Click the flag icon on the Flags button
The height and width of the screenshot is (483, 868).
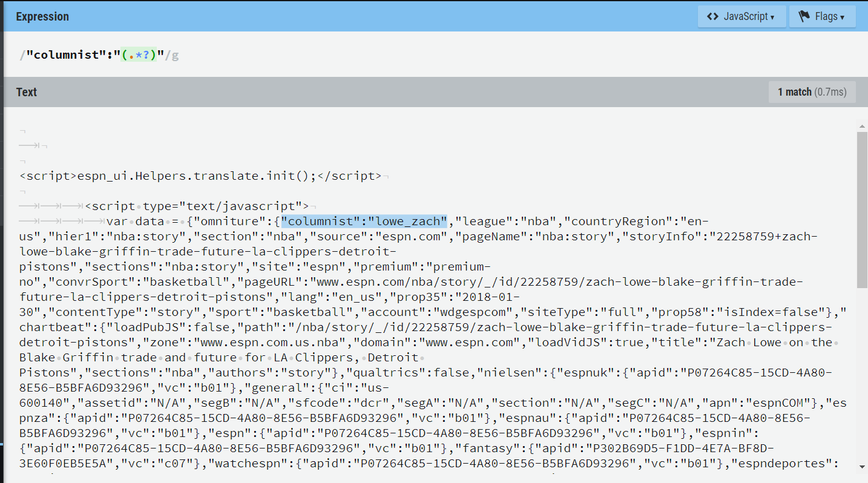(803, 16)
